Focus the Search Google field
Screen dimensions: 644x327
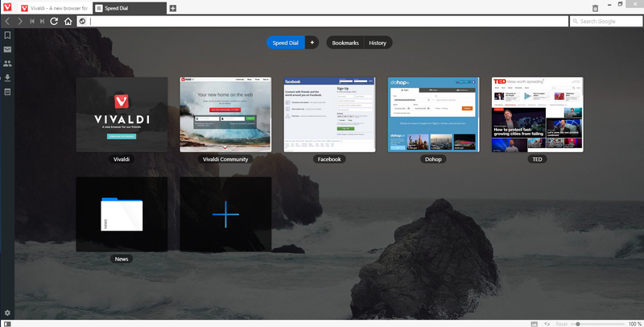click(606, 21)
